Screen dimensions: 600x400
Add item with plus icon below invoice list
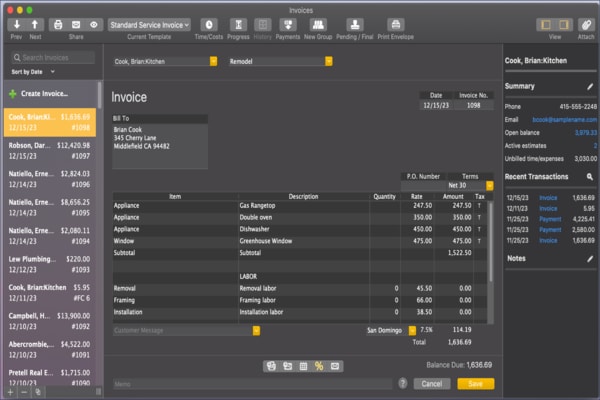click(10, 392)
